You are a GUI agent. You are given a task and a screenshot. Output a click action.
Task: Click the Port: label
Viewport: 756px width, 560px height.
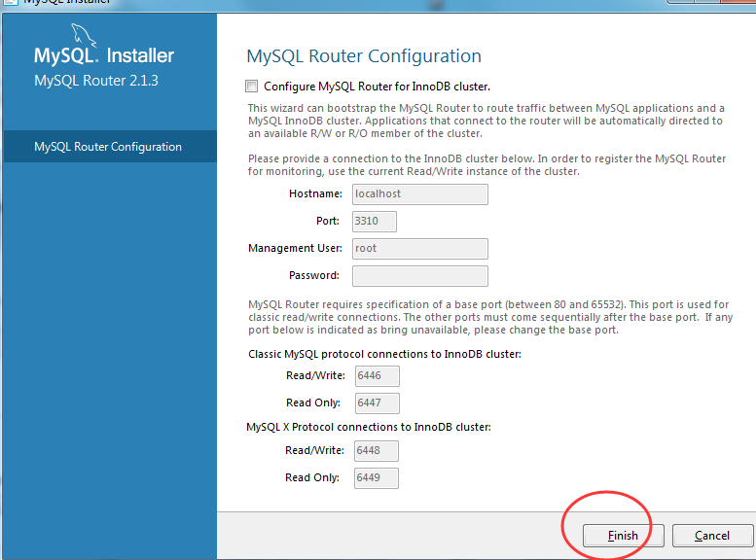[327, 221]
